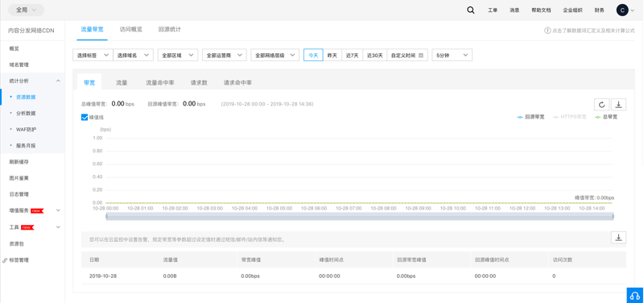Open 分析数据 in the sidebar
Viewport: 644px width, 303px height.
click(32, 113)
